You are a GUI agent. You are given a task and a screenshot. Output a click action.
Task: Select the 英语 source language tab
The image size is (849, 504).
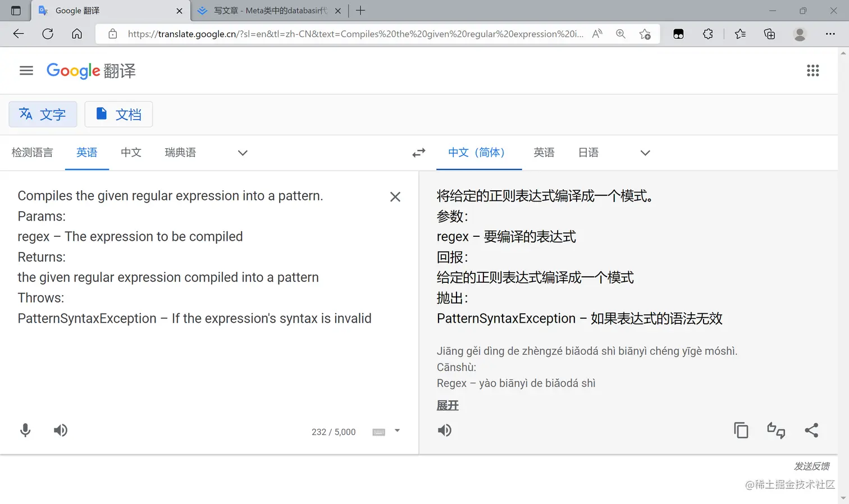87,153
